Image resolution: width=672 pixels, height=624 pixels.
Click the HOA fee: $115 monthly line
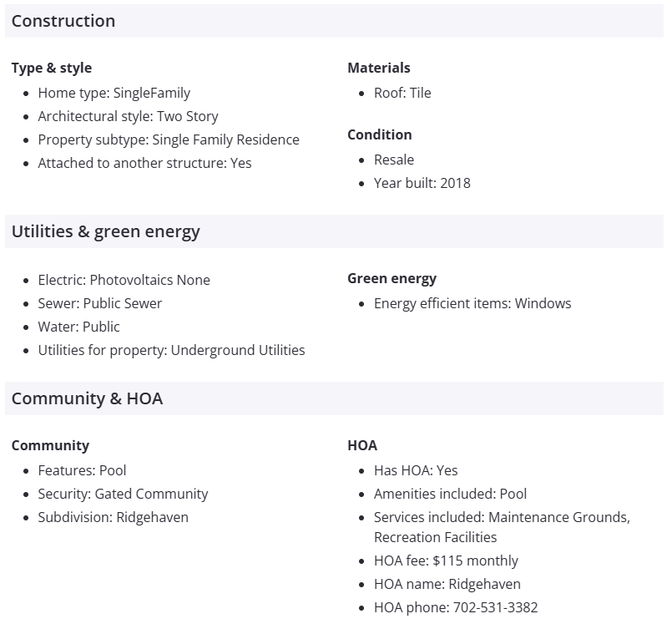(x=446, y=561)
